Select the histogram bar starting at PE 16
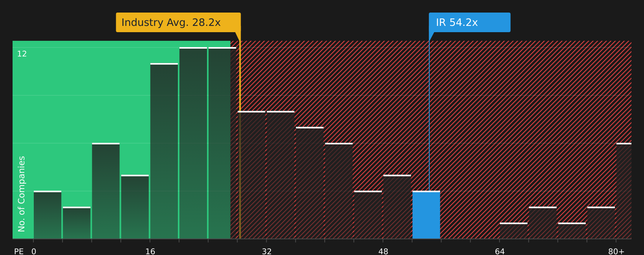Viewport: 644px width, 255px height. (x=164, y=151)
